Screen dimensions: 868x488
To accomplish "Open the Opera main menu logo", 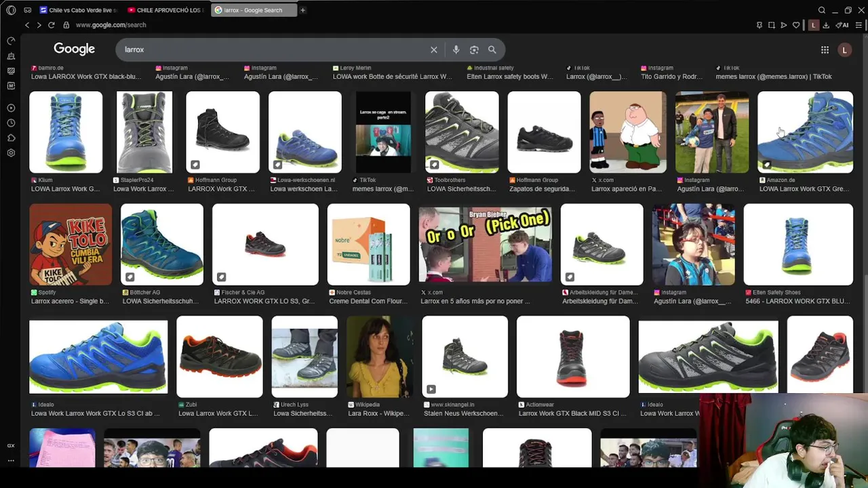I will coord(11,10).
